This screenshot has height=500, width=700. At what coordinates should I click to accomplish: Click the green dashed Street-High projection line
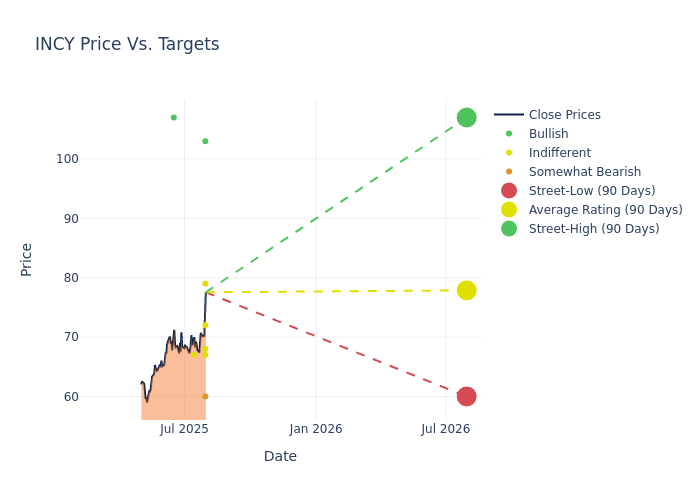point(335,205)
